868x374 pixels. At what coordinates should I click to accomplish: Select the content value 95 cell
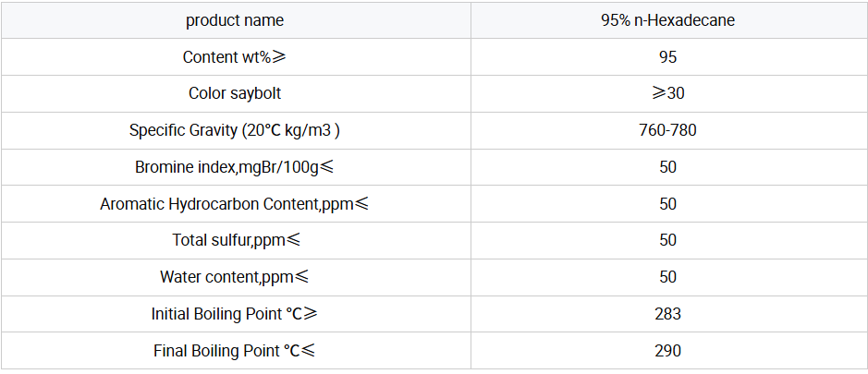pos(667,57)
